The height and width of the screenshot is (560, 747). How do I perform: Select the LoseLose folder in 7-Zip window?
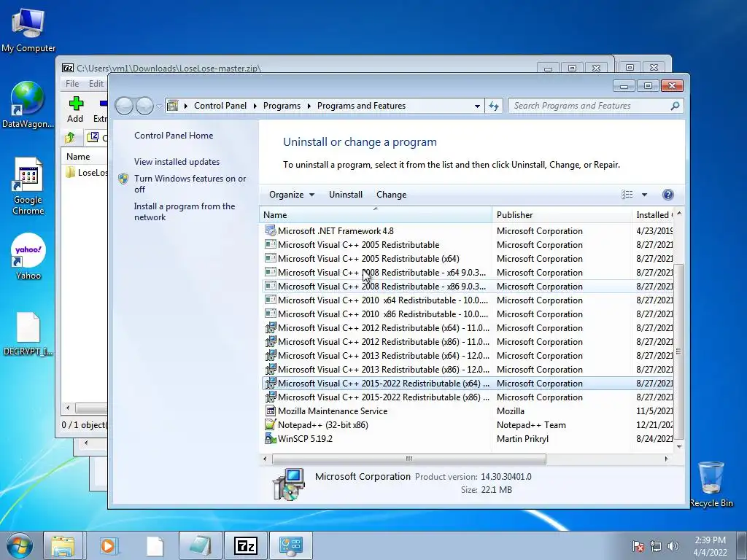(x=86, y=172)
